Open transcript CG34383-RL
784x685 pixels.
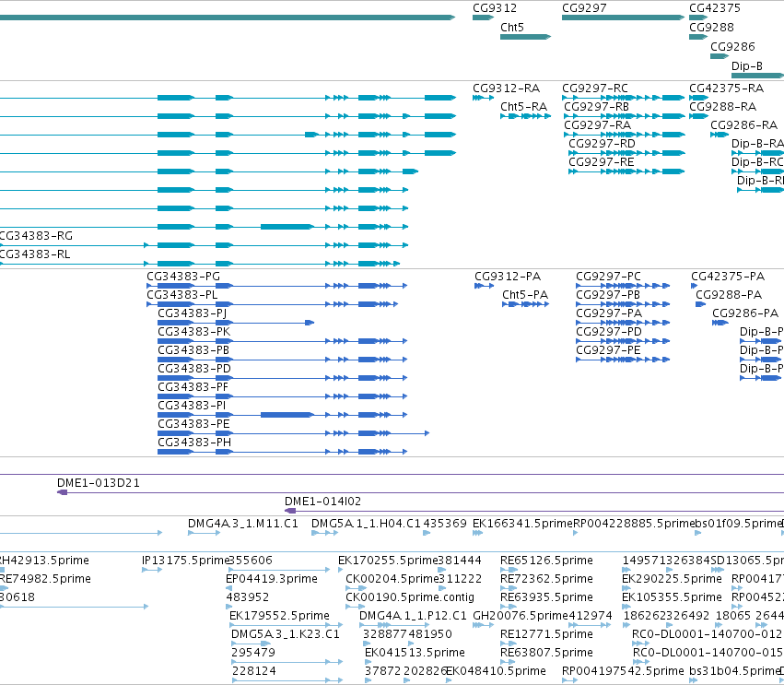[35, 254]
